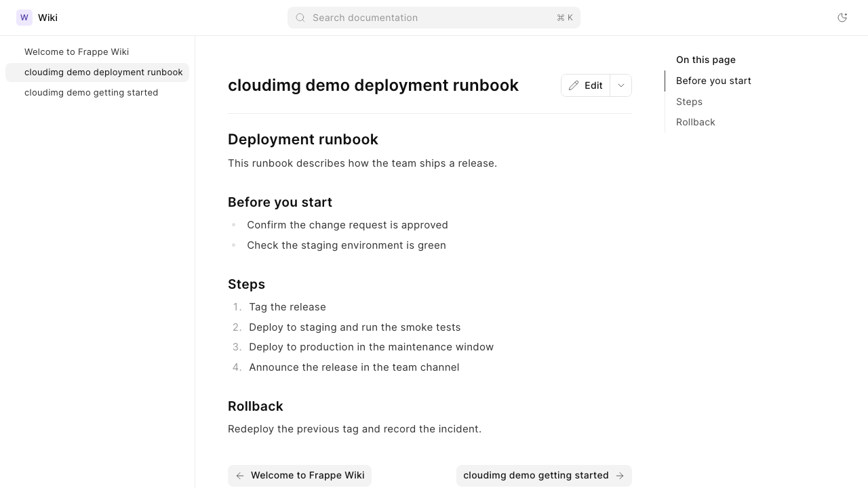Click 'Deploy to production in the maintenance window'
Image resolution: width=868 pixels, height=488 pixels.
pyautogui.click(x=371, y=347)
